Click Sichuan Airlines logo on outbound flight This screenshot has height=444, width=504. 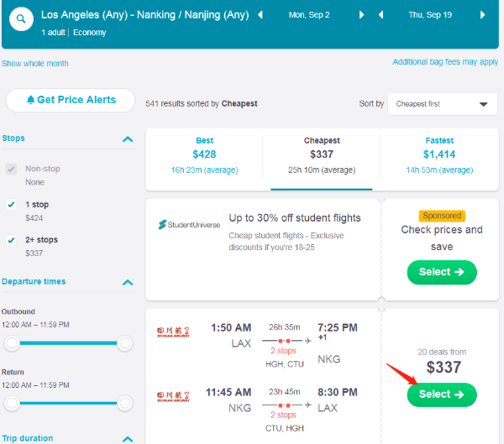coord(173,333)
